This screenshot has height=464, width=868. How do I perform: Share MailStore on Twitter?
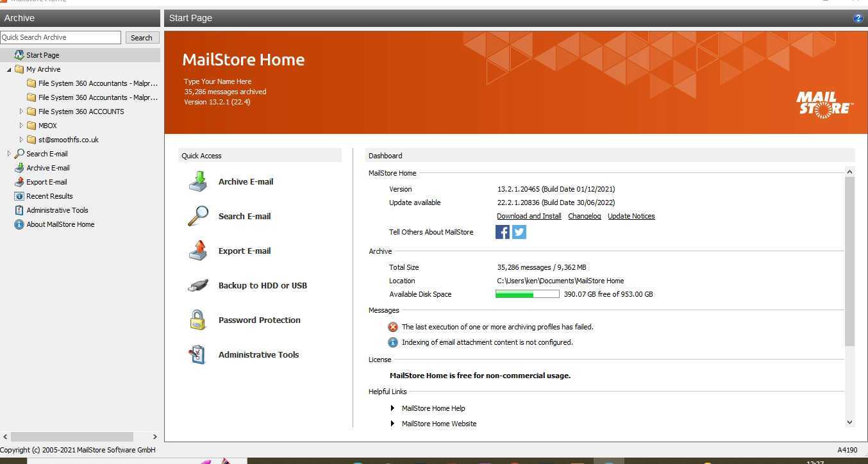[519, 231]
